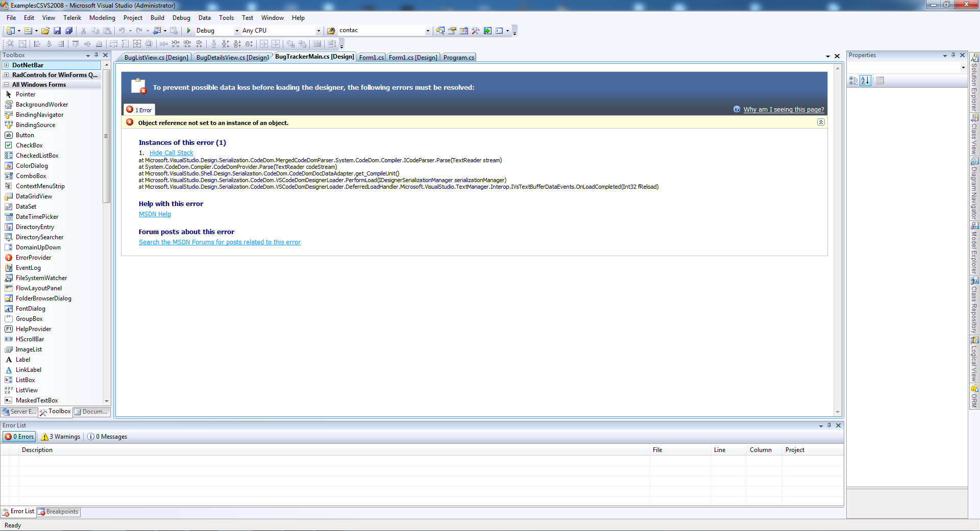Open the Any CPU platform dropdown

point(318,31)
